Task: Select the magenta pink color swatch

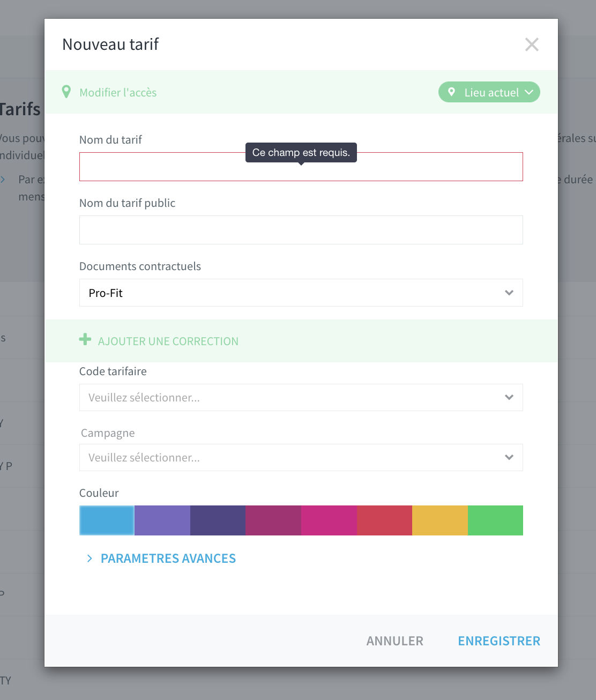Action: (x=329, y=520)
